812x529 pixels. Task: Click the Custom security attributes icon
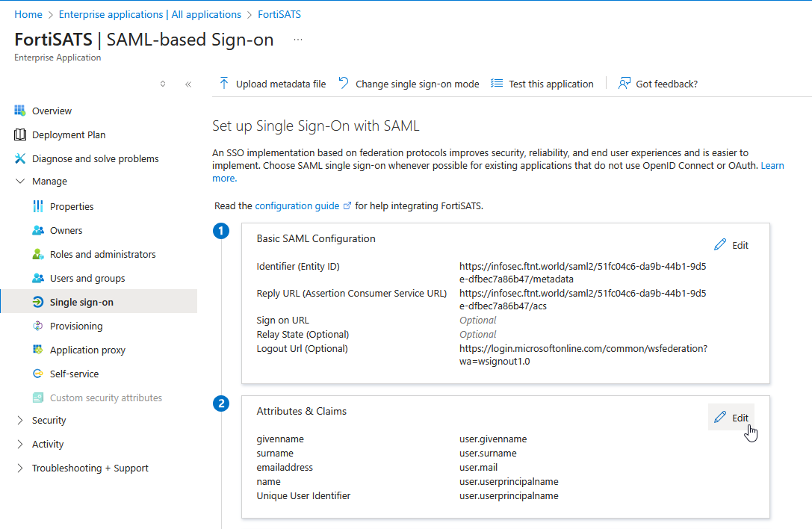38,397
